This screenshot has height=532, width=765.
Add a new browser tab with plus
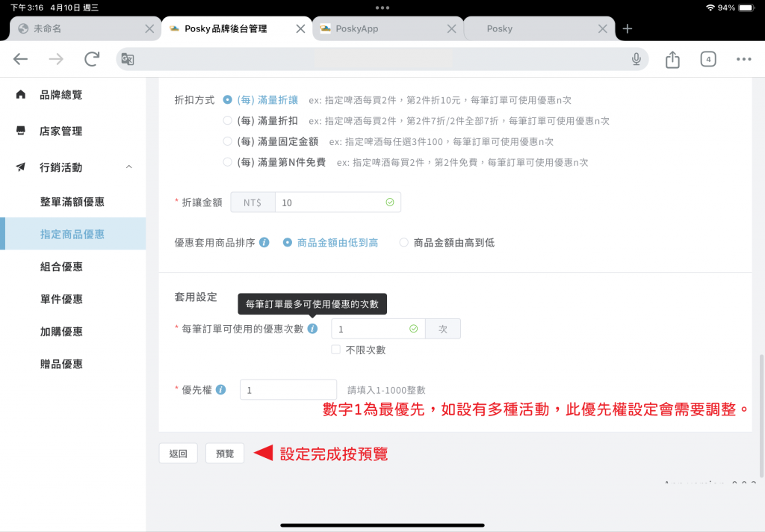628,29
